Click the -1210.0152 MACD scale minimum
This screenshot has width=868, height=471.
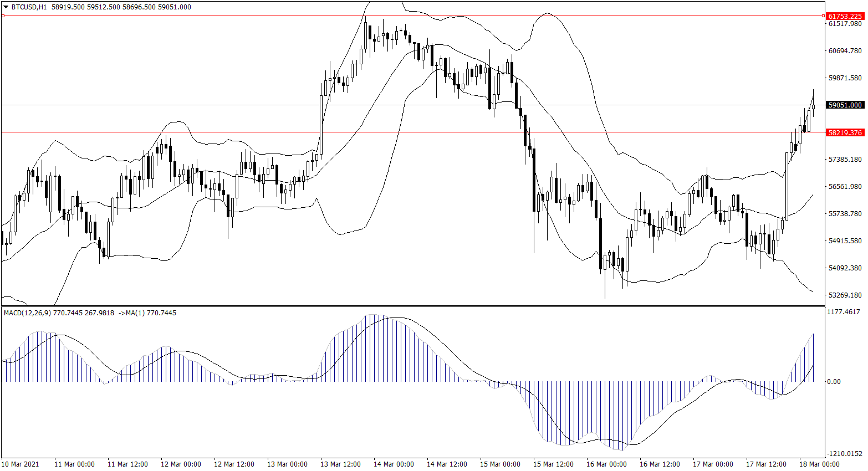[844, 454]
